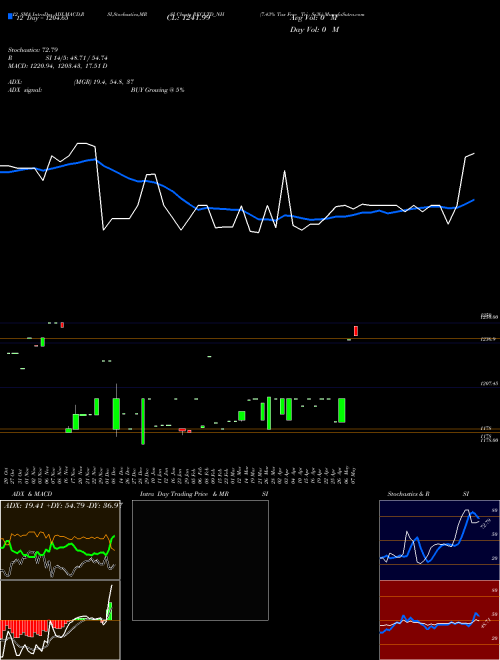Screen dimensions: 500x660
Task: Select the ADX: 19.41 +DY: 54.79 -DY: 36.97 readout
Action: click(63, 505)
